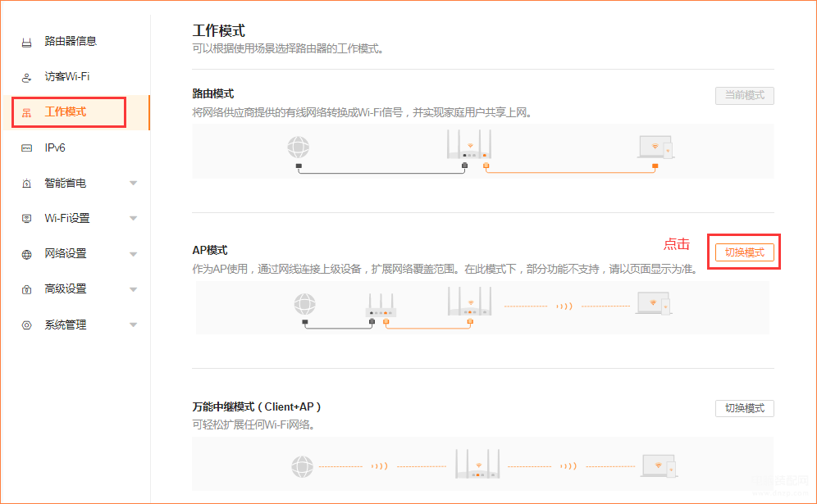This screenshot has width=817, height=504.
Task: Open the 访客Wi-Fi menu item
Action: [x=67, y=76]
